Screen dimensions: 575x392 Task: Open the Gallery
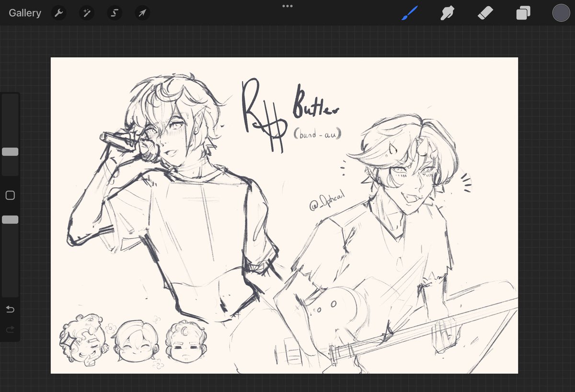pos(25,13)
